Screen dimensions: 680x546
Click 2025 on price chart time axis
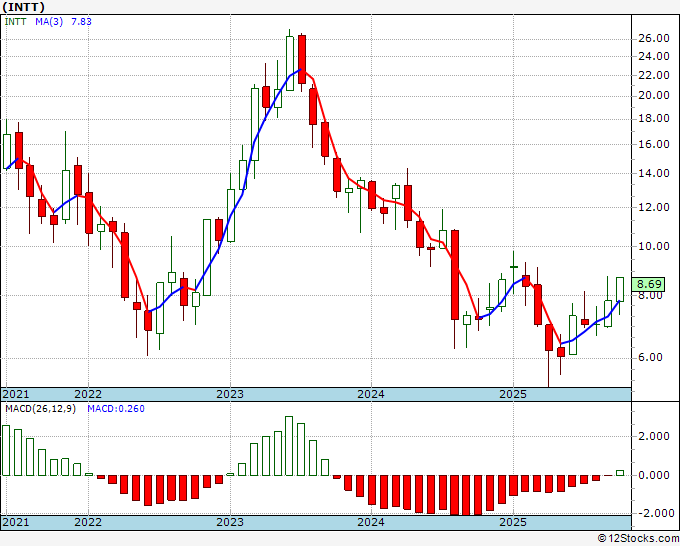[x=513, y=394]
